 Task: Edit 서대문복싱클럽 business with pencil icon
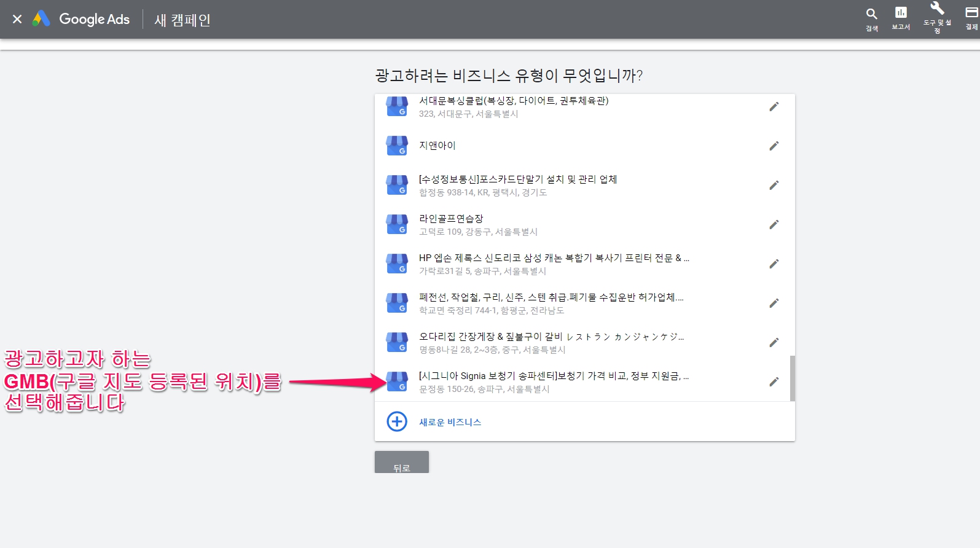(x=774, y=106)
